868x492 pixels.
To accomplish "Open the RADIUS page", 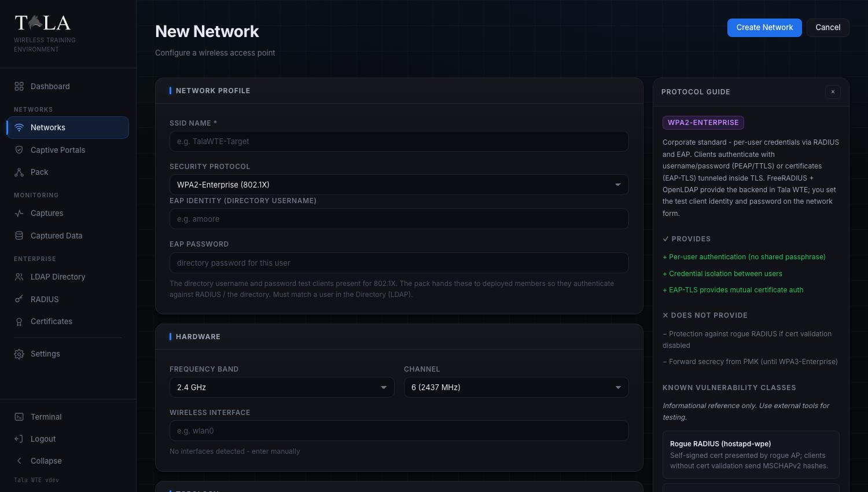I will coord(68,299).
